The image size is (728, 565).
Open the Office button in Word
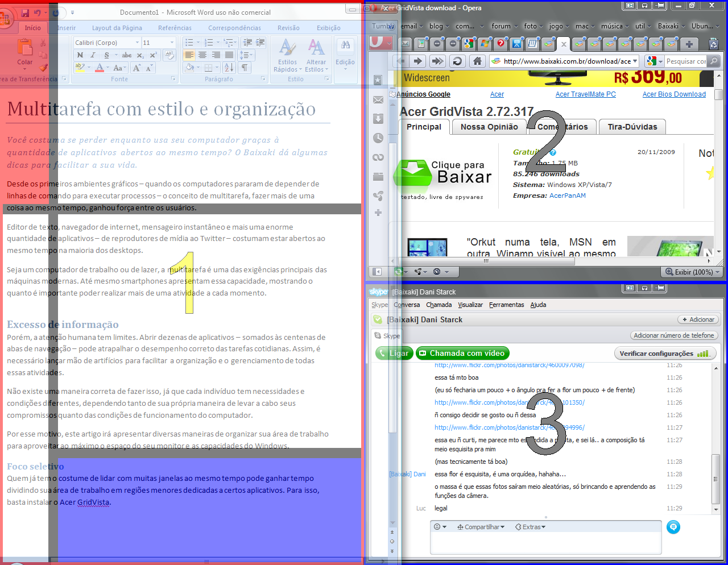tap(5, 18)
